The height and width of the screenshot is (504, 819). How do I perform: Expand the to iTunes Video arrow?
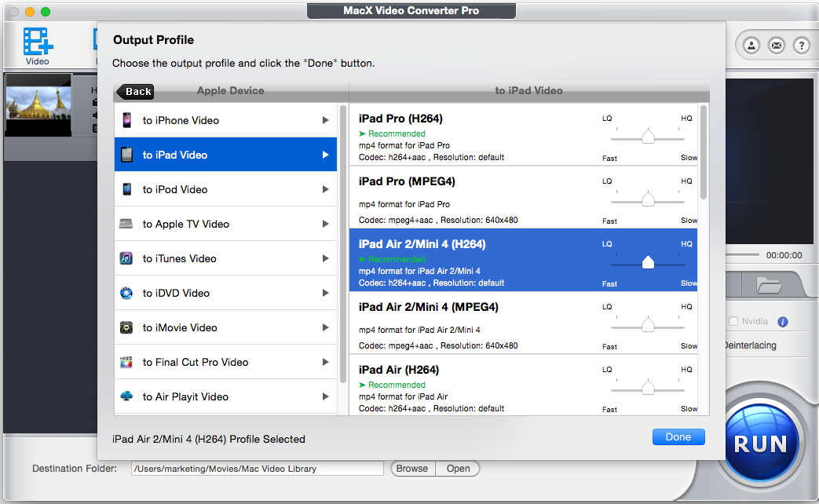click(325, 258)
